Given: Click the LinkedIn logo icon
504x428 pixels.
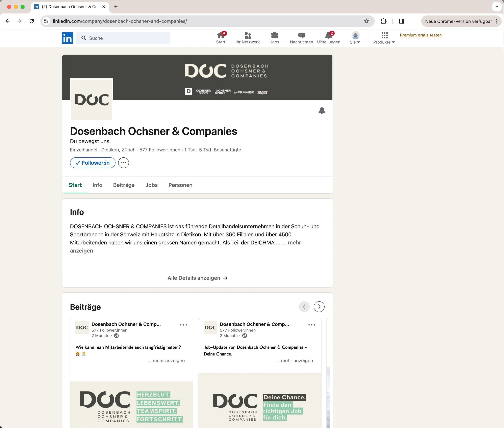Looking at the screenshot, I should click(x=67, y=38).
